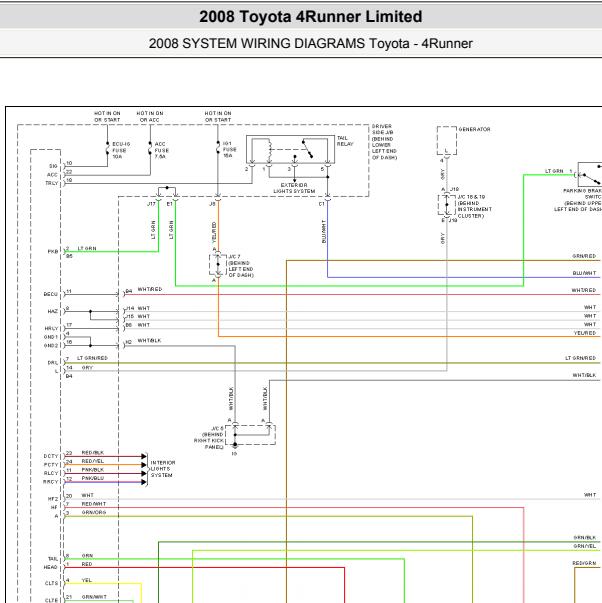Click the "HRLY" terminal label
The width and height of the screenshot is (602, 603).
tap(51, 328)
